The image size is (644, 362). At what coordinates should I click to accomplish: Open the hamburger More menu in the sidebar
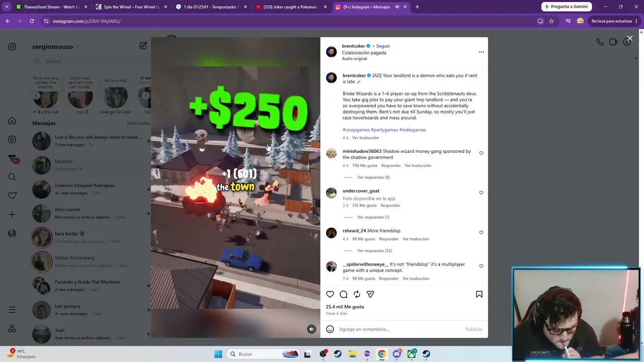pyautogui.click(x=12, y=310)
